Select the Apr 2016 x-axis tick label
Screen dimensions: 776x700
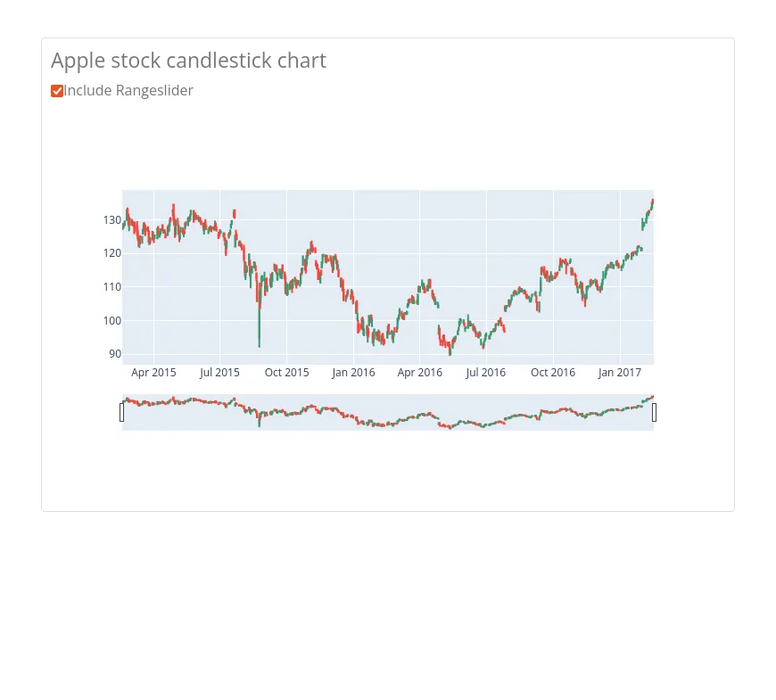click(420, 373)
